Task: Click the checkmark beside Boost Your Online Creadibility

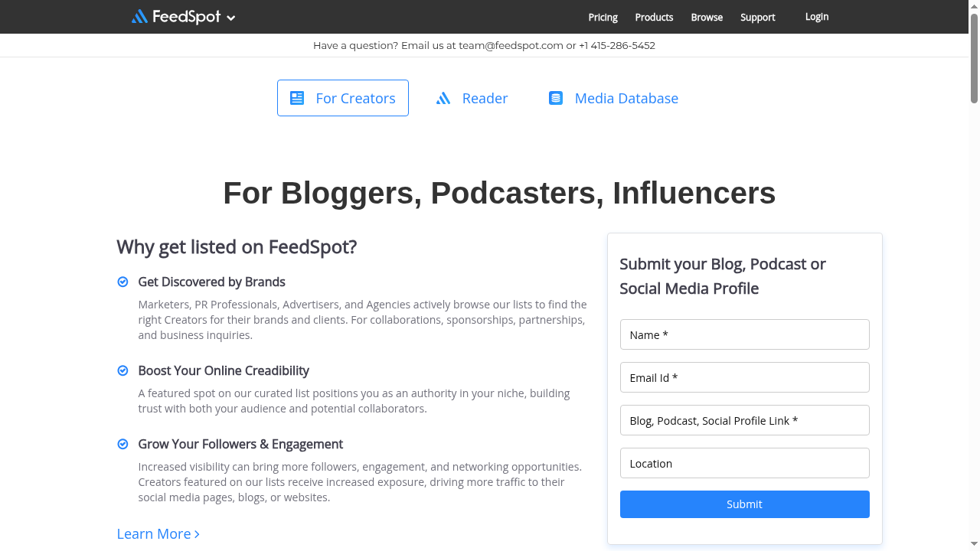Action: 122,370
